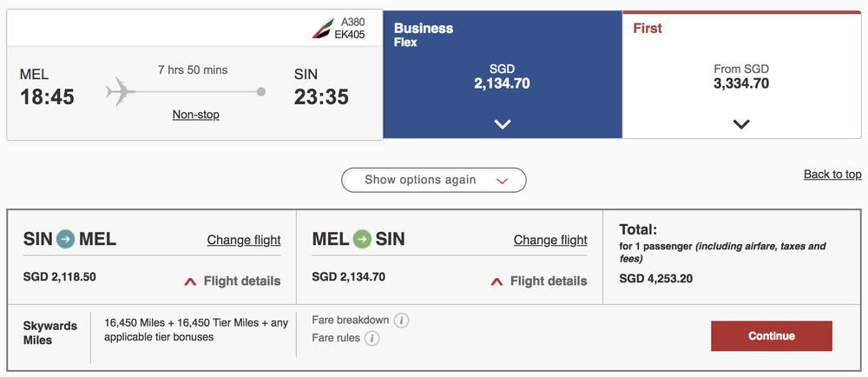The image size is (868, 377).
Task: Click the teal arrow icon between SIN and MEL
Action: click(66, 239)
